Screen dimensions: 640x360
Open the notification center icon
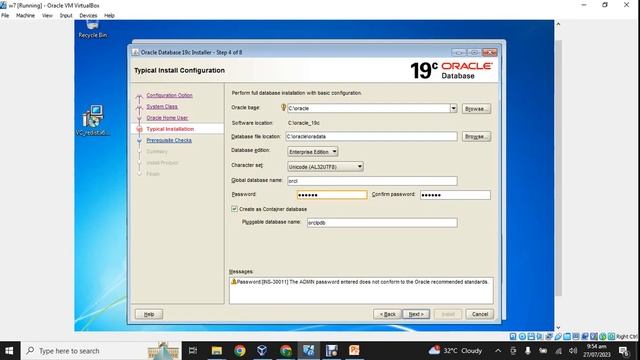coord(624,351)
